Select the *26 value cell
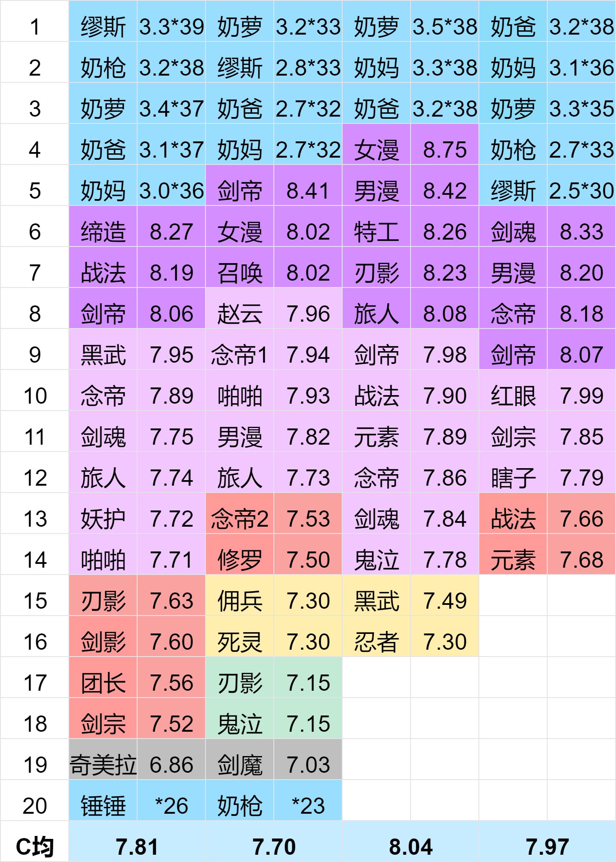Image resolution: width=616 pixels, height=862 pixels. (171, 800)
